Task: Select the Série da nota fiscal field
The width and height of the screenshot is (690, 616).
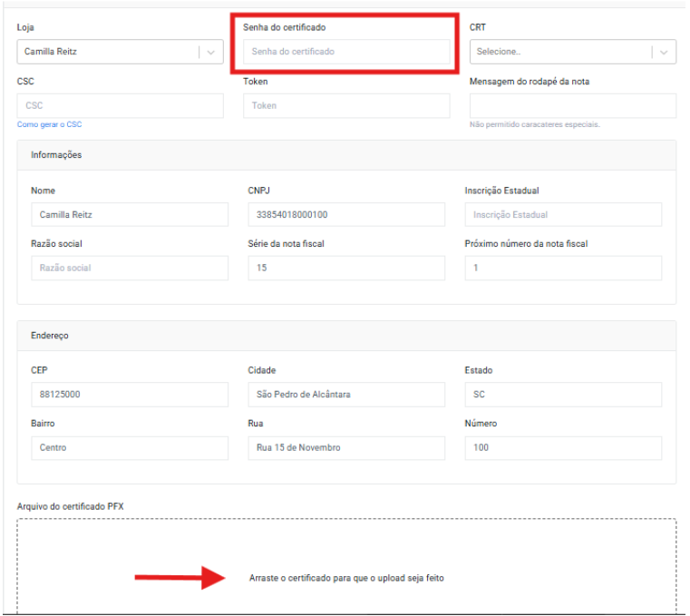Action: pos(346,269)
